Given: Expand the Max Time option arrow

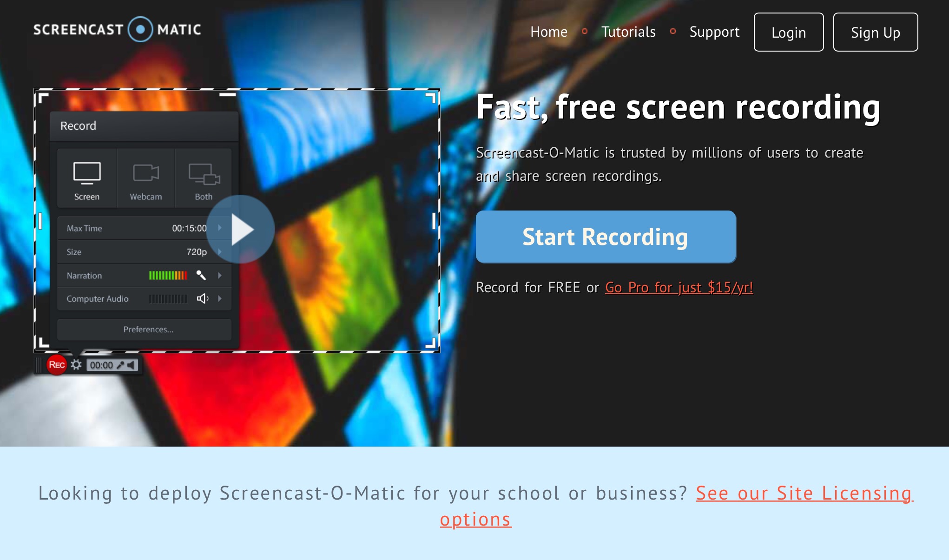Looking at the screenshot, I should tap(219, 228).
